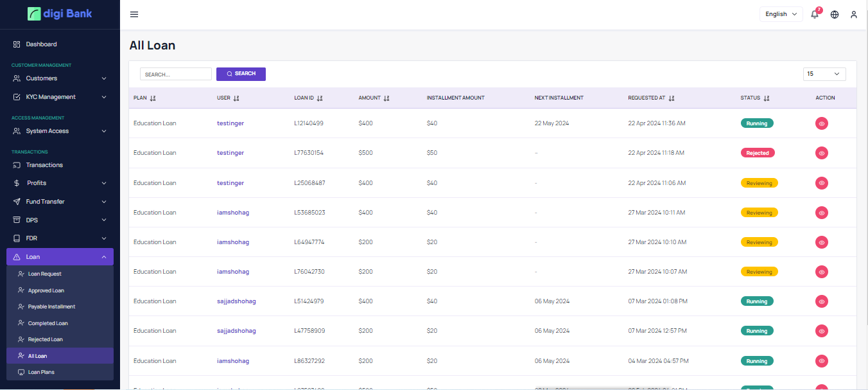This screenshot has height=390, width=868.
Task: Sort by Status column sort icon
Action: point(767,98)
